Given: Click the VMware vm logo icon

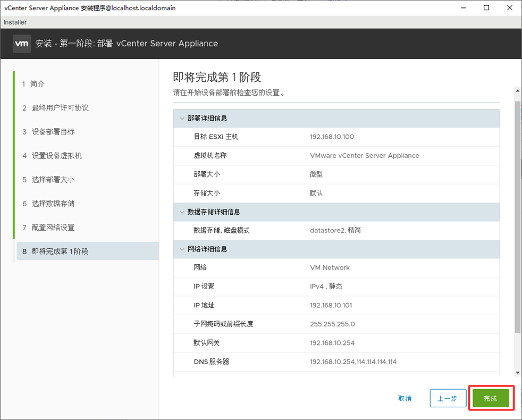Looking at the screenshot, I should coord(22,44).
